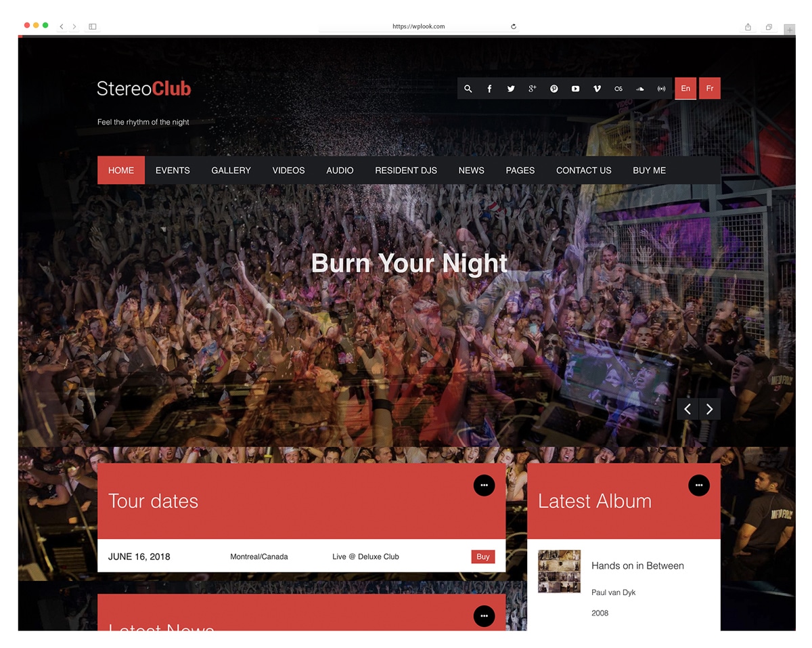Screen dimensions: 812x648
Task: Switch site language to Fr
Action: [x=710, y=89]
